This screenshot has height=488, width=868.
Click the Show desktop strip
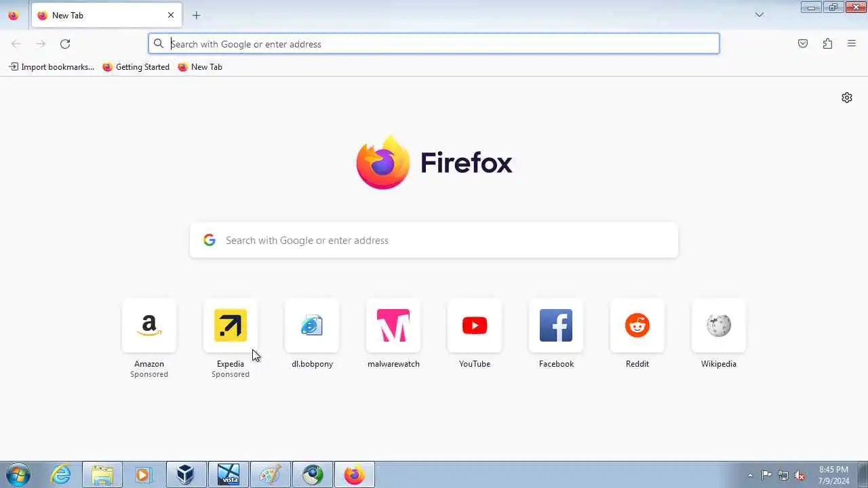863,474
